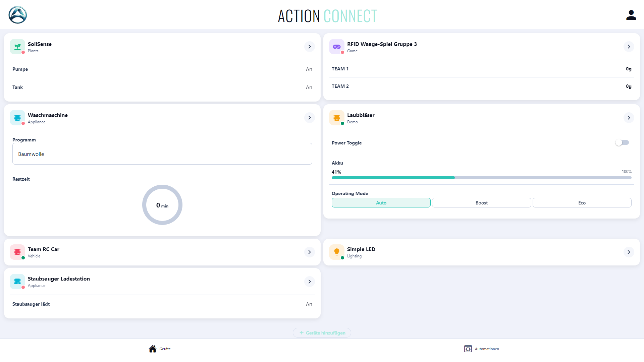Click the SoilSense plant icon
Viewport: 644px width, 362px height.
tap(17, 47)
